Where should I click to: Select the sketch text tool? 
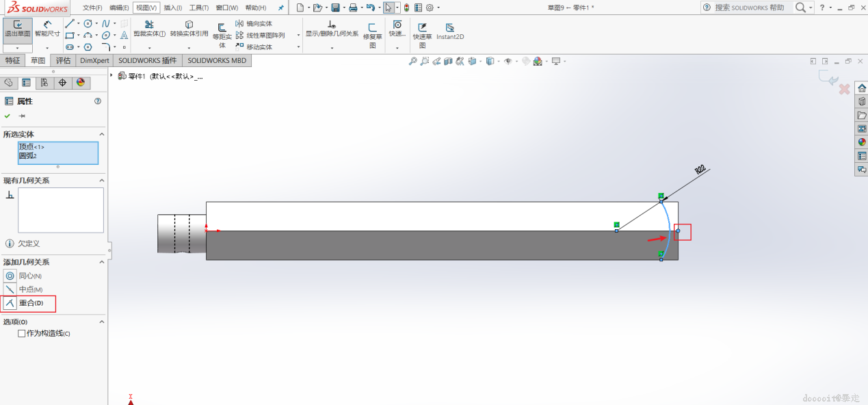click(124, 36)
